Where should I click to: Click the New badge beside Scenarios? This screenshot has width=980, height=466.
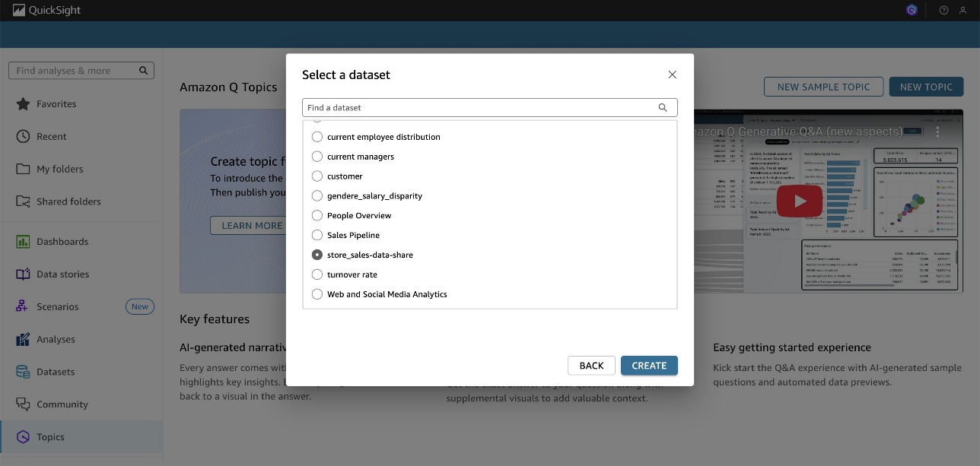coord(140,307)
